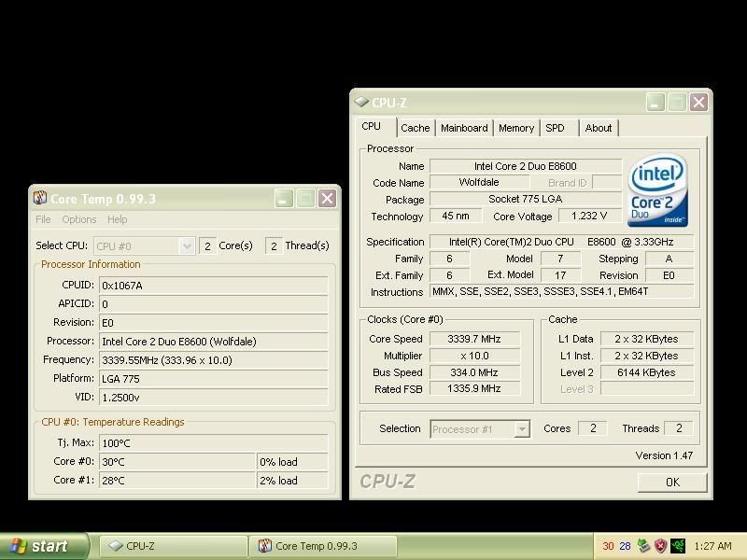
Task: Click the Core #0 temperature 30°C
Action: pyautogui.click(x=177, y=461)
